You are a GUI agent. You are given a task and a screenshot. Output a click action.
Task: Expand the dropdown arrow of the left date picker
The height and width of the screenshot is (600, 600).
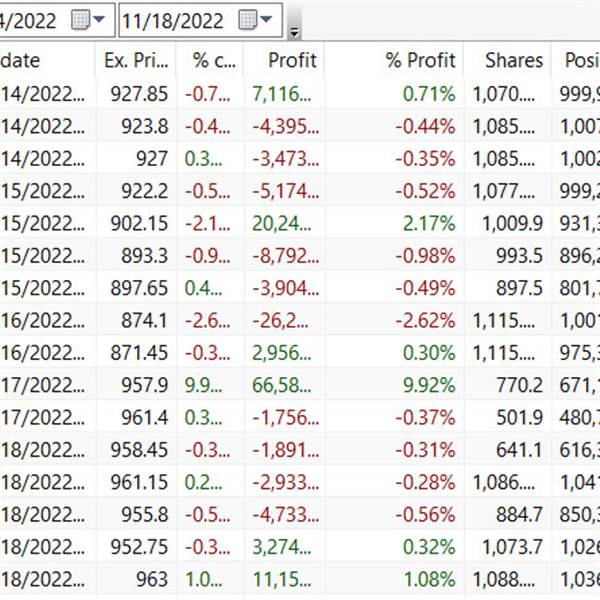tap(99, 19)
